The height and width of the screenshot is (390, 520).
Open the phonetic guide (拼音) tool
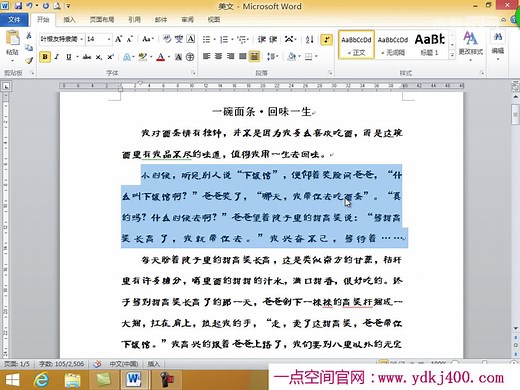tap(179, 39)
